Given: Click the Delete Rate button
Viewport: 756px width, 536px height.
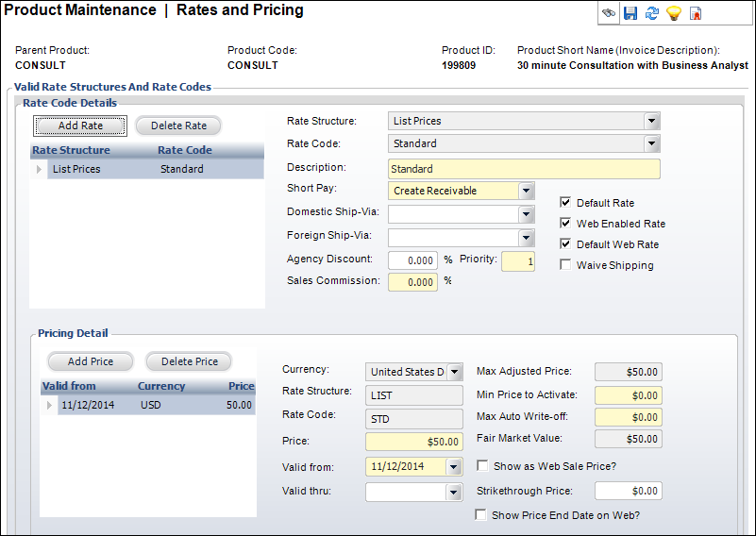Looking at the screenshot, I should [x=178, y=126].
